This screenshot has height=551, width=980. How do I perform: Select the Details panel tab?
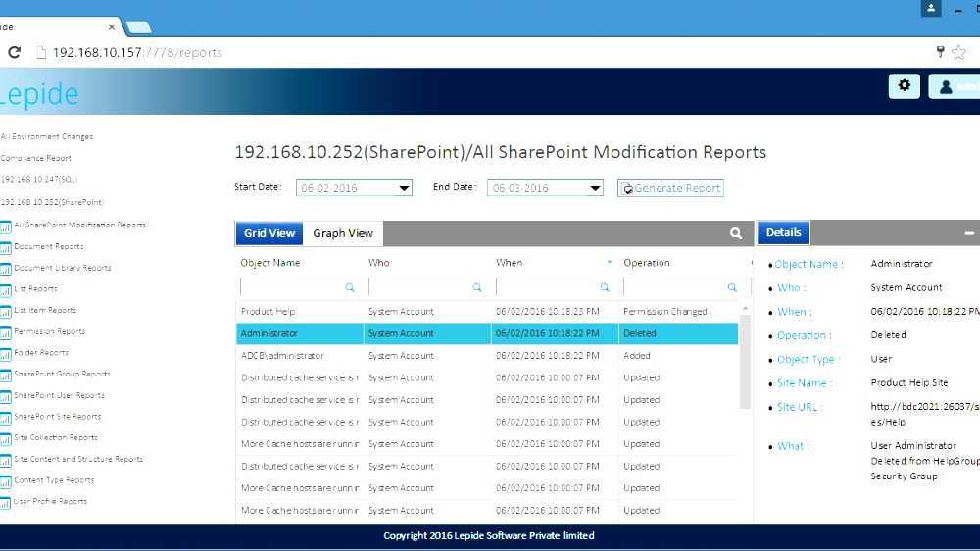click(783, 232)
